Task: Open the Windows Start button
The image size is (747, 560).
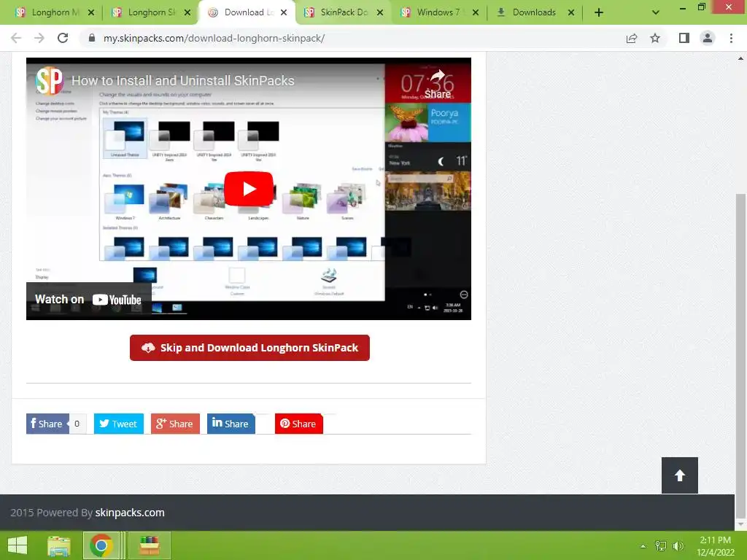Action: [18, 545]
